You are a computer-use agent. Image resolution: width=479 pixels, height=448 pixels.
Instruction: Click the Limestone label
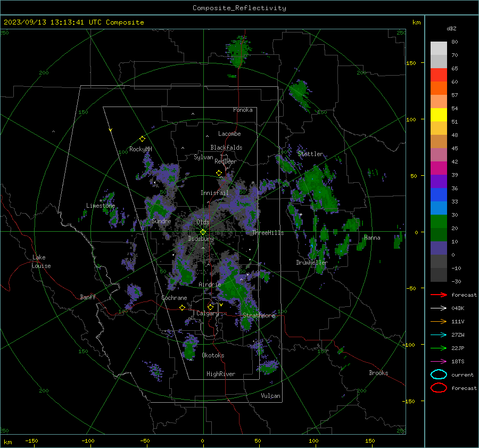101,206
